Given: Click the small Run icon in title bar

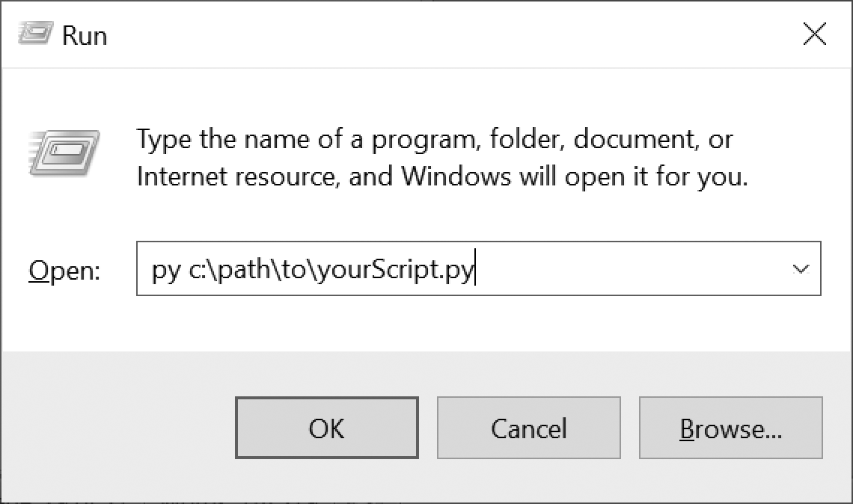Looking at the screenshot, I should click(x=36, y=33).
